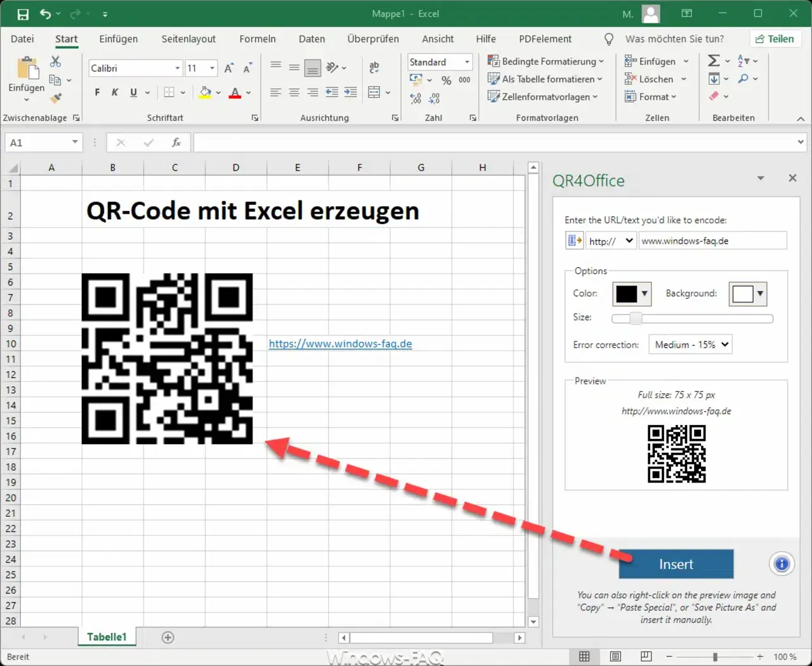812x666 pixels.
Task: Click the QR code preview thumbnail in pane
Action: [676, 454]
